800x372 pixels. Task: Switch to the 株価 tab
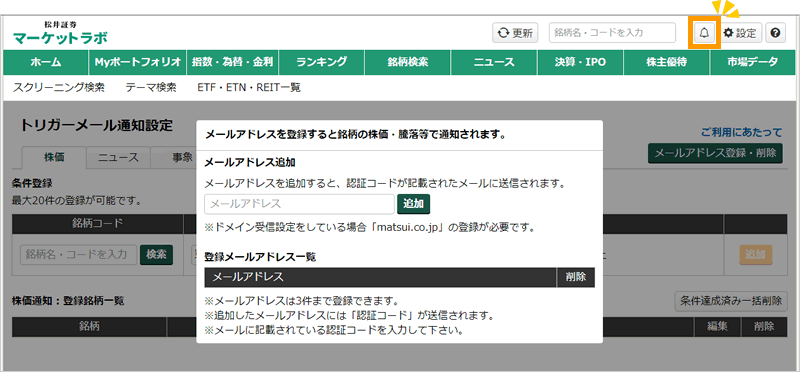55,158
